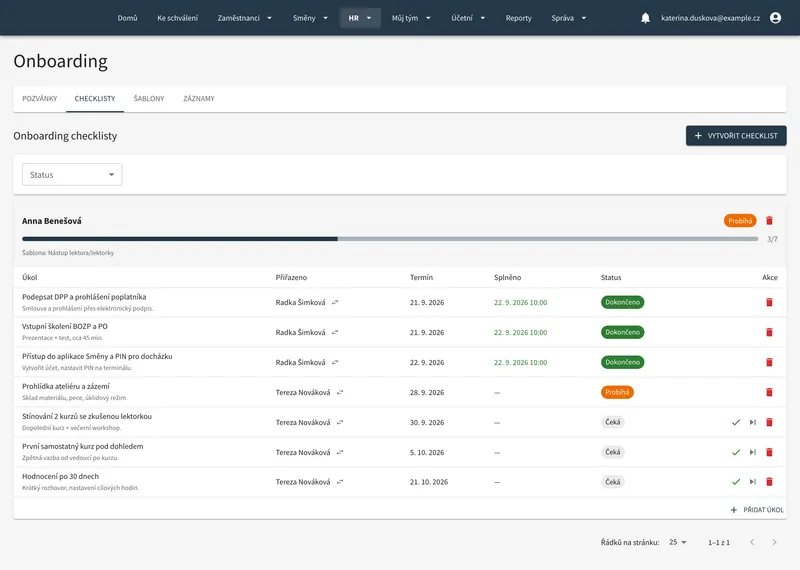Reassign the Vstupní školení BOZP assignee
800x570 pixels.
tap(335, 332)
